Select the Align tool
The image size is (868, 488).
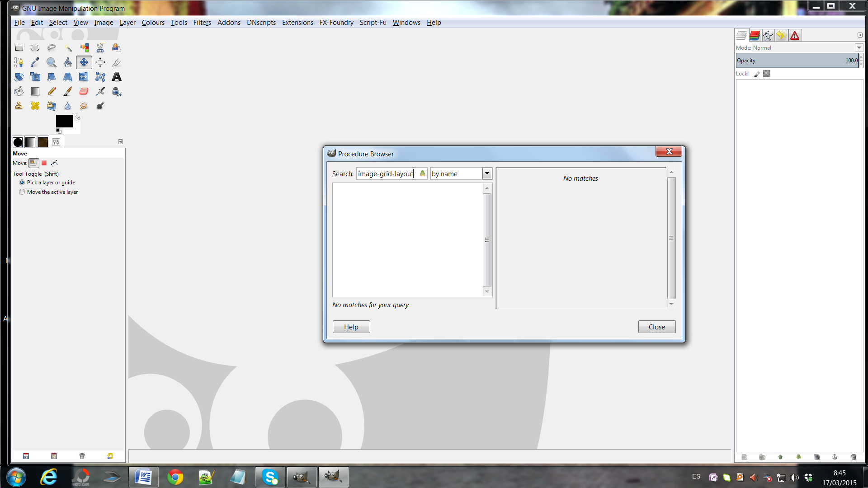pos(100,62)
